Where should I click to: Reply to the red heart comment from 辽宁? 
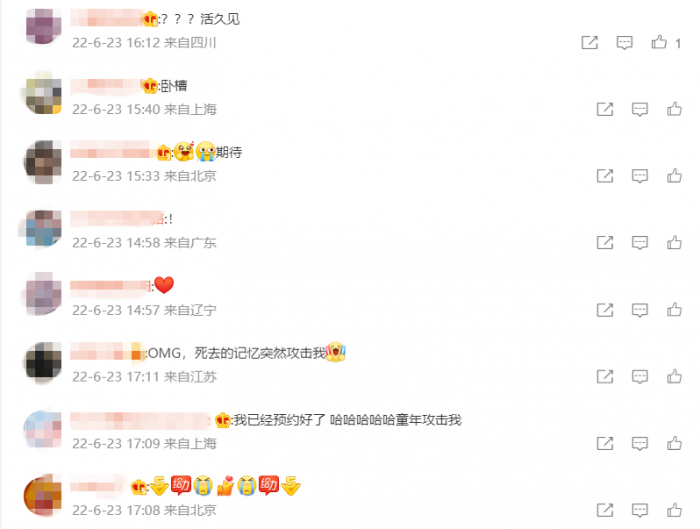[x=640, y=310]
